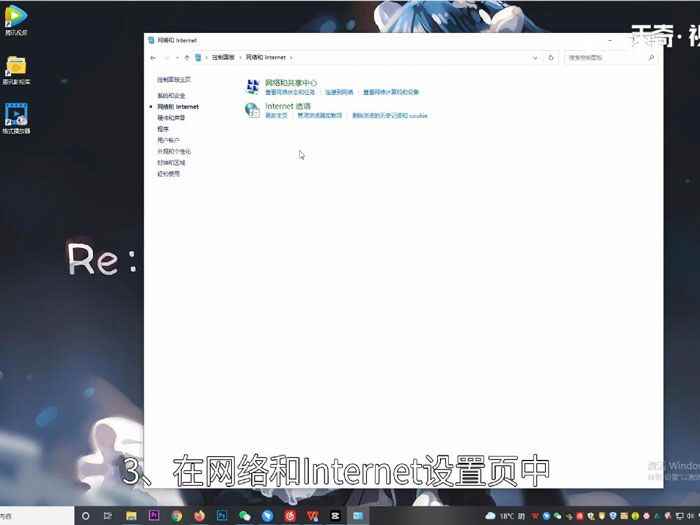Go forward with the Forward arrow
The height and width of the screenshot is (525, 700).
tap(167, 58)
